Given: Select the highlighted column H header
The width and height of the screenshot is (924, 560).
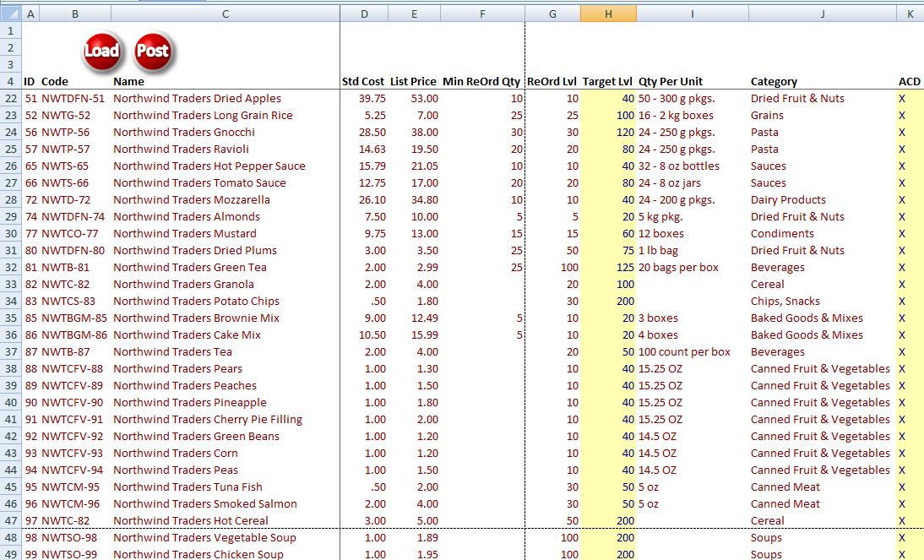Looking at the screenshot, I should coord(608,14).
